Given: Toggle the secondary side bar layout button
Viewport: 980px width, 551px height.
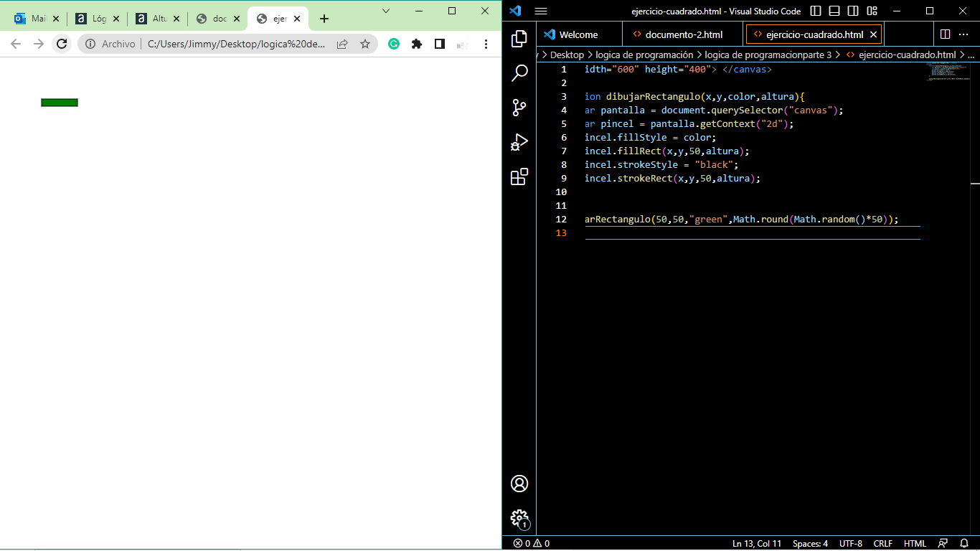Looking at the screenshot, I should [x=853, y=11].
